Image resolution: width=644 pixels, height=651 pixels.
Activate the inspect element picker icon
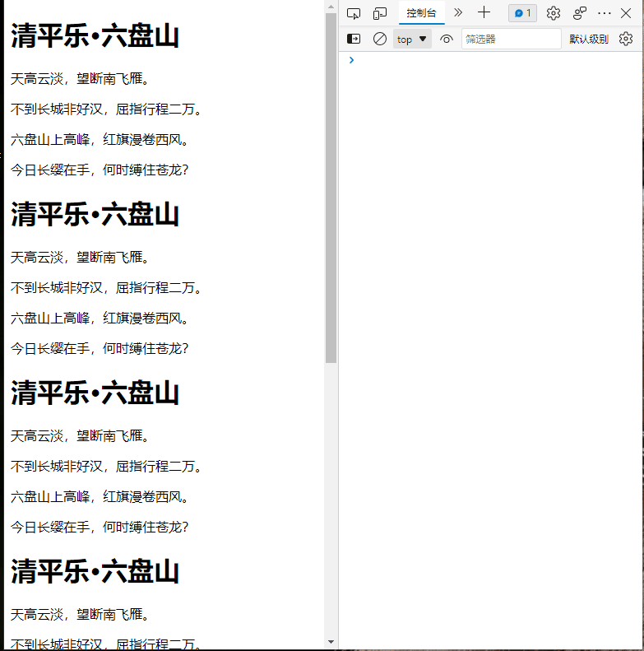(354, 14)
